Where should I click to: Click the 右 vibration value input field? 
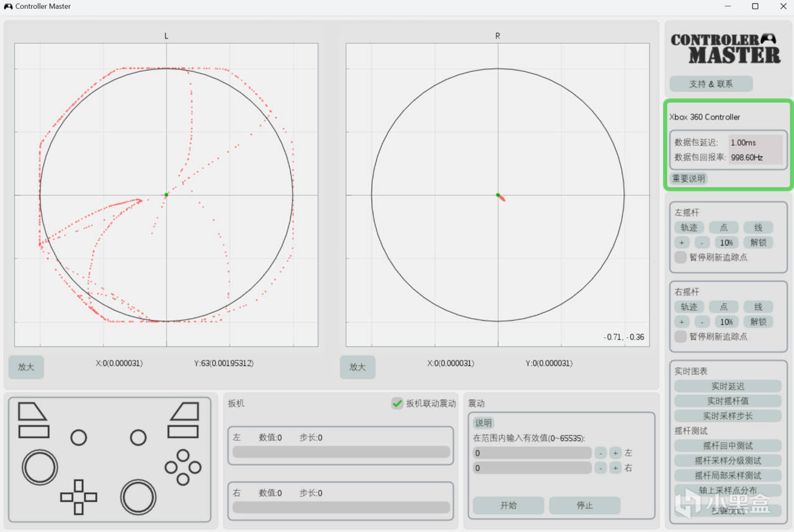[x=532, y=468]
